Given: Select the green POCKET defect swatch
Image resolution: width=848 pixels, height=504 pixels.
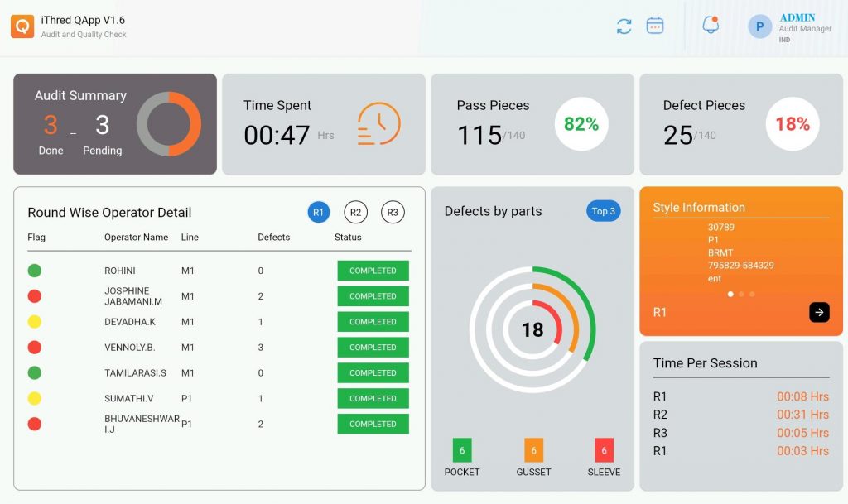Looking at the screenshot, I should 462,450.
